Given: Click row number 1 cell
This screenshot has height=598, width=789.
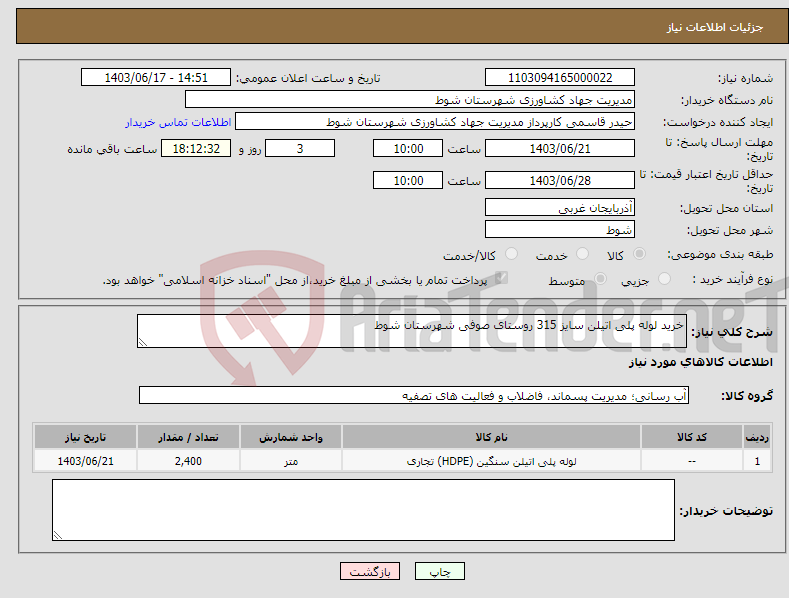Looking at the screenshot, I should point(757,461).
